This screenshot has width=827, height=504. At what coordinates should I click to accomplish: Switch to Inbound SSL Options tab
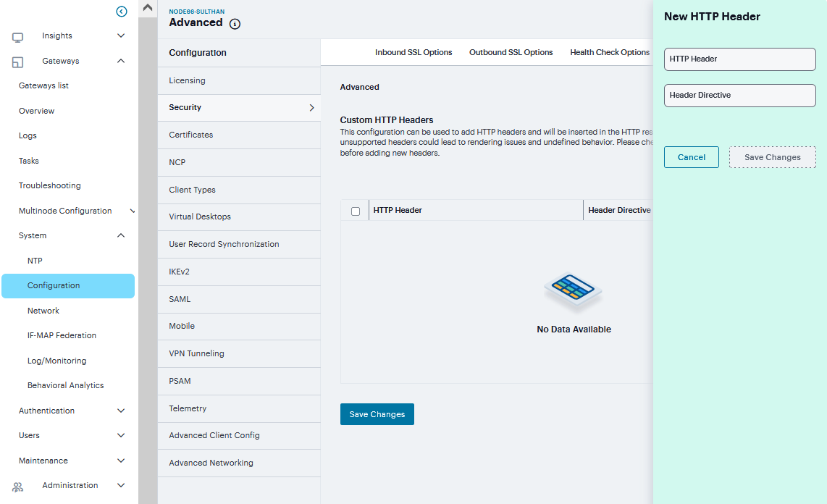tap(413, 52)
